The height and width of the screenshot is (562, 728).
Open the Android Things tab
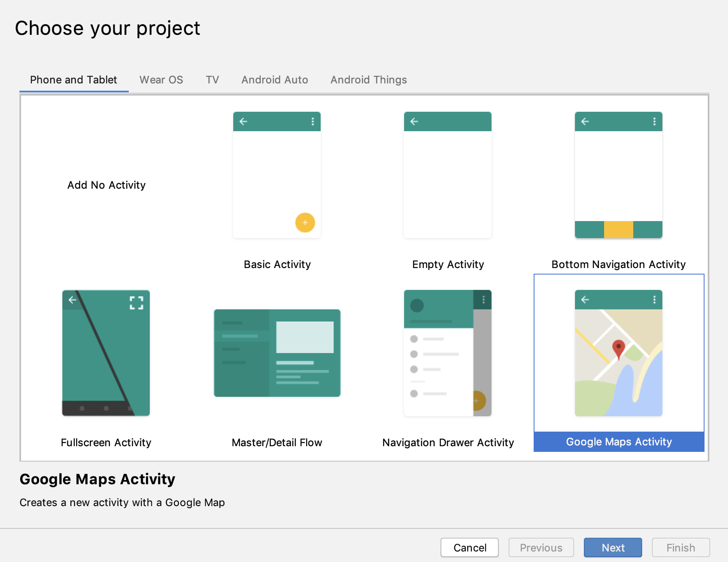(x=368, y=80)
